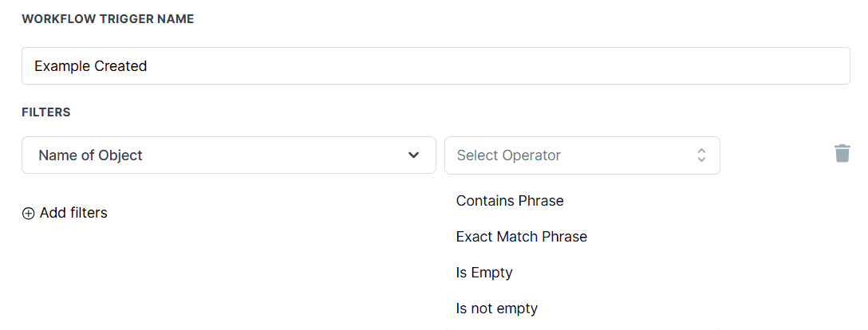Click the Example Created text in the field

[x=90, y=66]
